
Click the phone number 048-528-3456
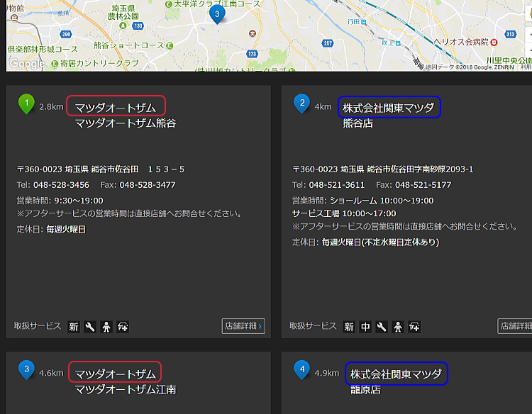[61, 185]
